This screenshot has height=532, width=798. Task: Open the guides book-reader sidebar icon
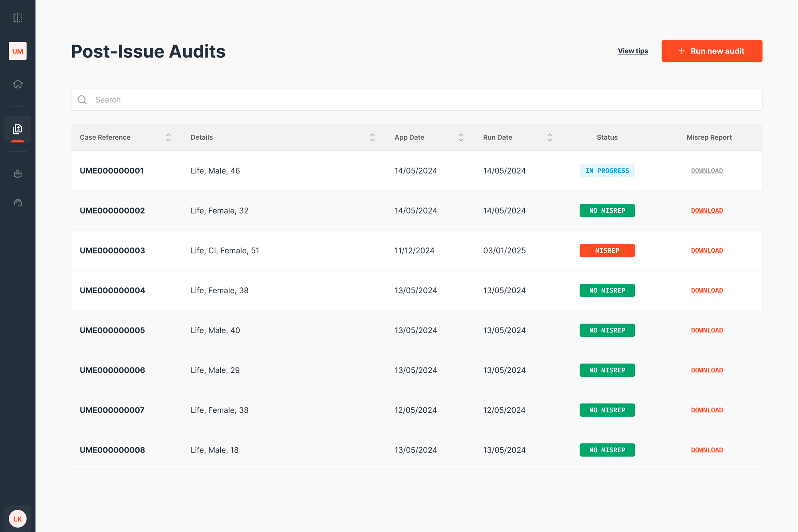[18, 174]
